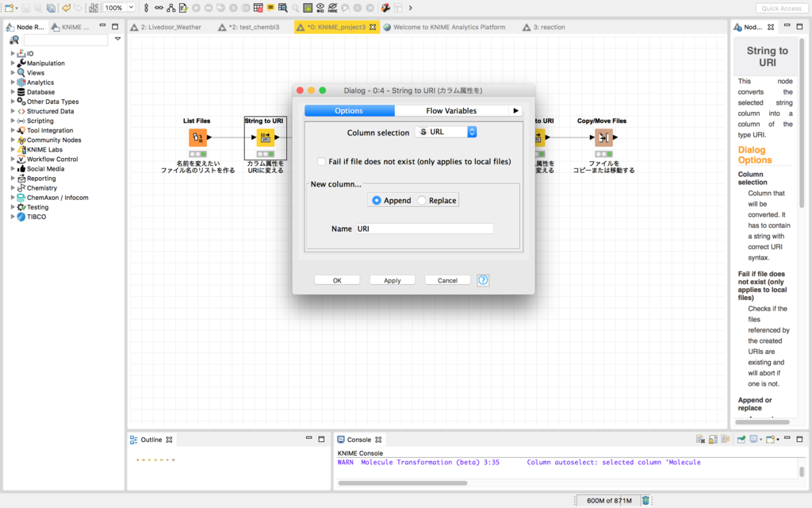The height and width of the screenshot is (508, 812).
Task: Click the Copy/Move Files node icon
Action: pyautogui.click(x=603, y=137)
